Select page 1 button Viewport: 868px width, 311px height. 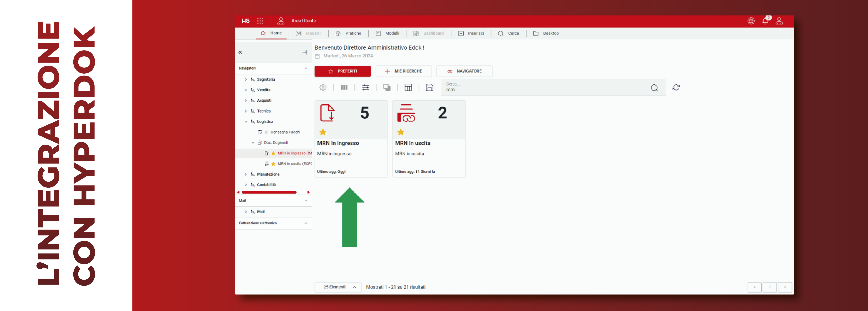(770, 287)
